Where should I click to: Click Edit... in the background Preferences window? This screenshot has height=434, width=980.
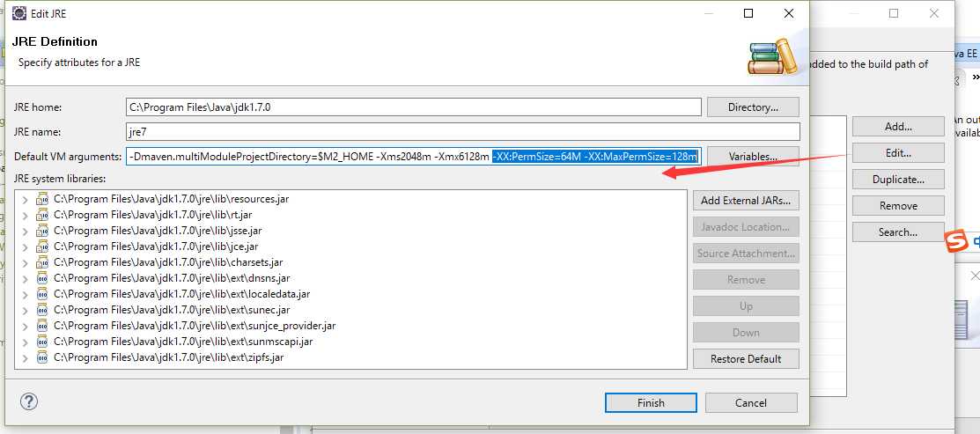tap(898, 152)
